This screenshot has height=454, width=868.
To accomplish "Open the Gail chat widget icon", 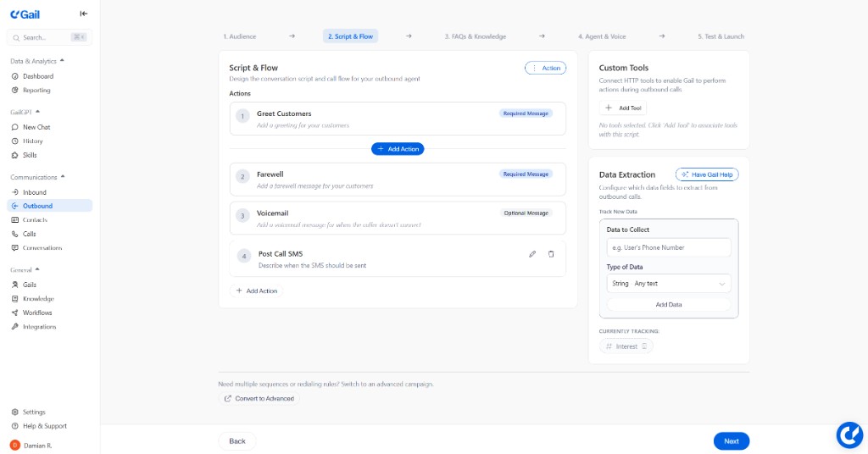I will 849,435.
